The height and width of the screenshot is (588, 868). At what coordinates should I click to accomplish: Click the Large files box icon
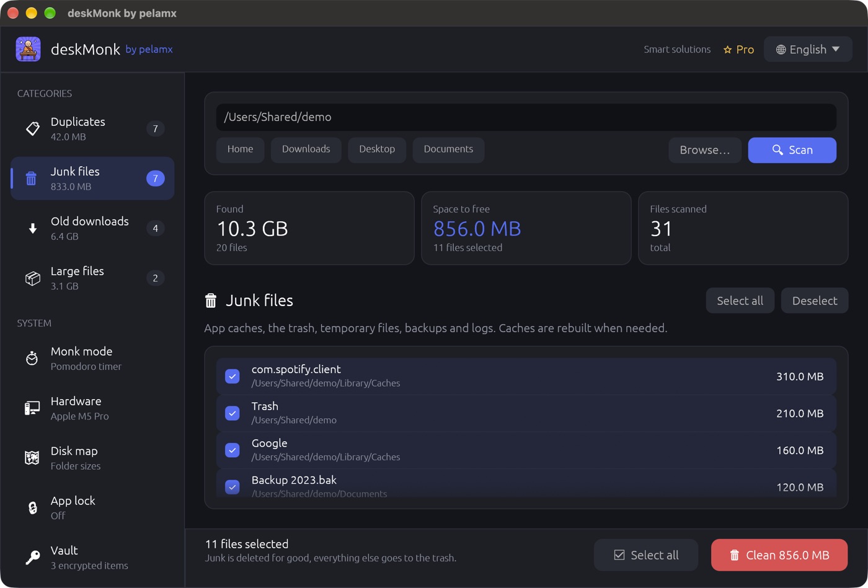(32, 278)
